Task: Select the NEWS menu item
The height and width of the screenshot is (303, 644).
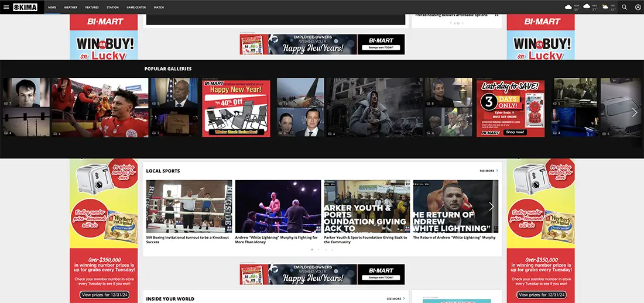Action: click(52, 8)
